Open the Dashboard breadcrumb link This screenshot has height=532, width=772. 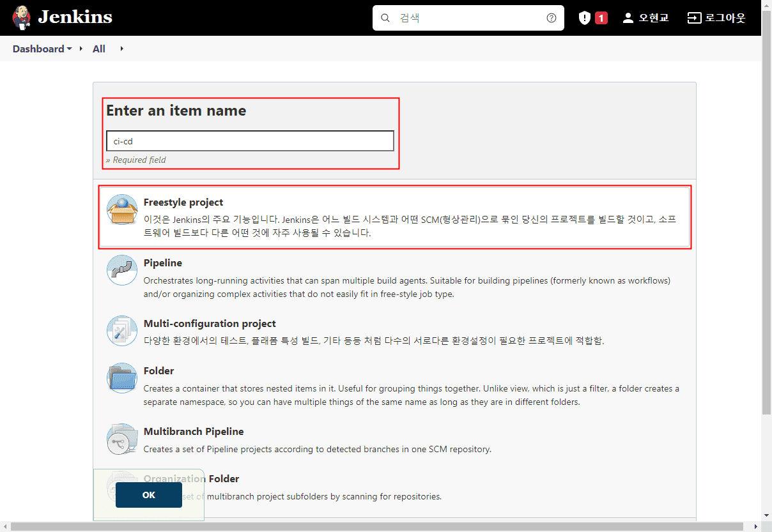[x=38, y=49]
